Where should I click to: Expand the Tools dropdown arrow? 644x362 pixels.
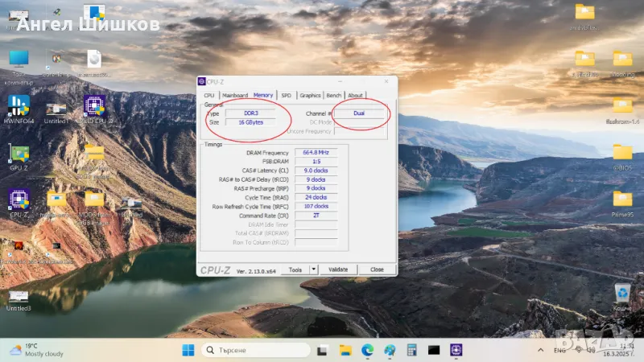point(314,269)
